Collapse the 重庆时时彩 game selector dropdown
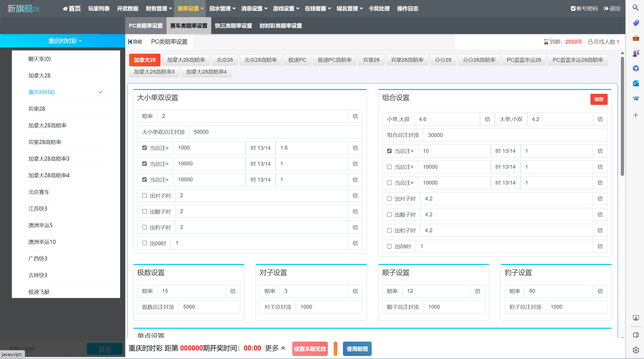644x359 pixels. pos(65,41)
